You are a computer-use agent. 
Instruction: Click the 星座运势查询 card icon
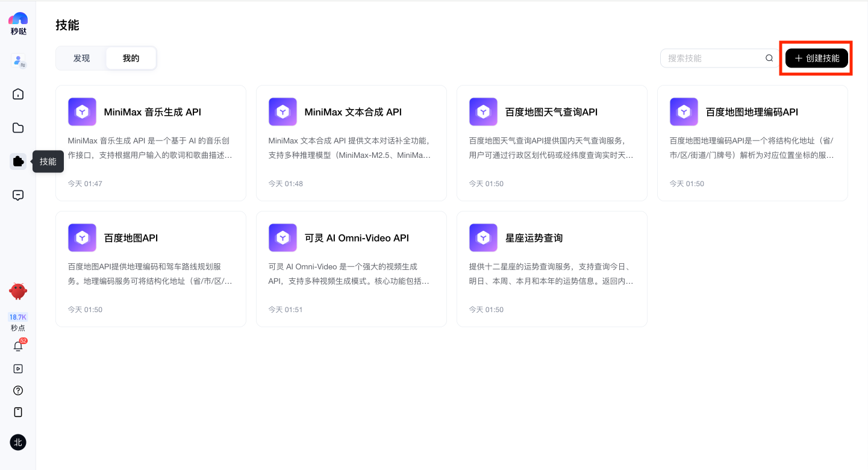(483, 238)
